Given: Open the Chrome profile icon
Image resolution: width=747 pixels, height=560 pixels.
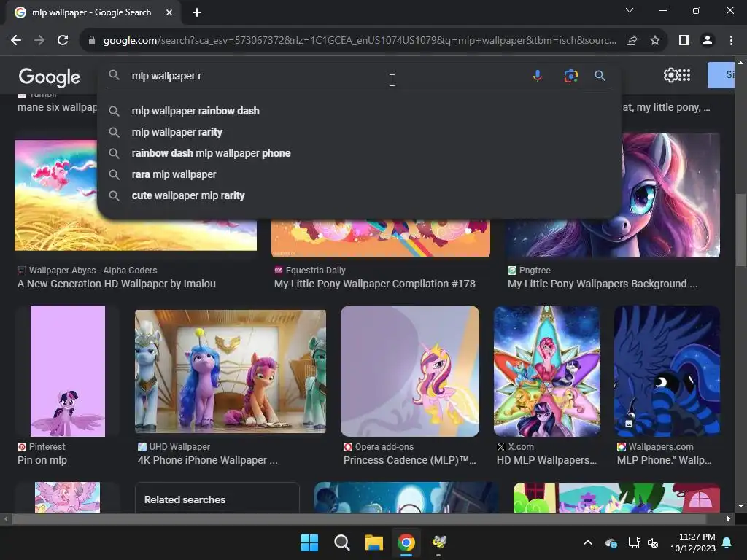Looking at the screenshot, I should point(708,41).
